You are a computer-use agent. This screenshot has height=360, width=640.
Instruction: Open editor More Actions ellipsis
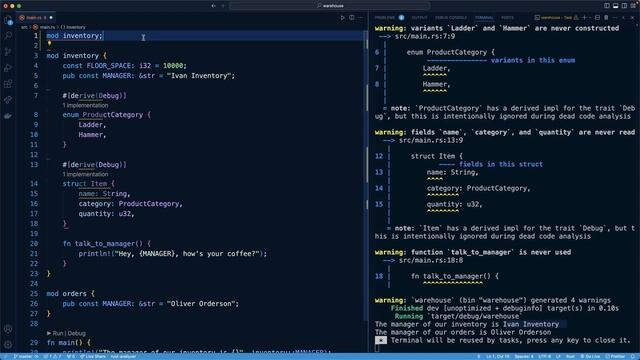click(x=360, y=18)
